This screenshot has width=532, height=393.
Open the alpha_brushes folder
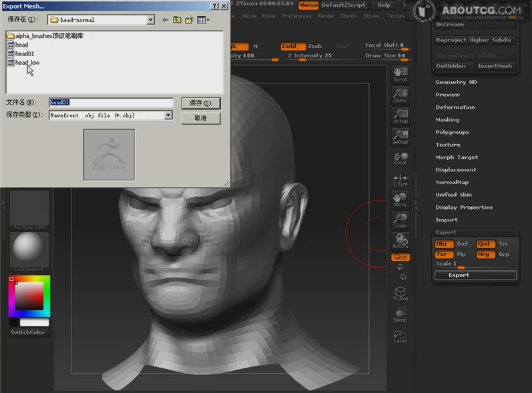pos(45,36)
